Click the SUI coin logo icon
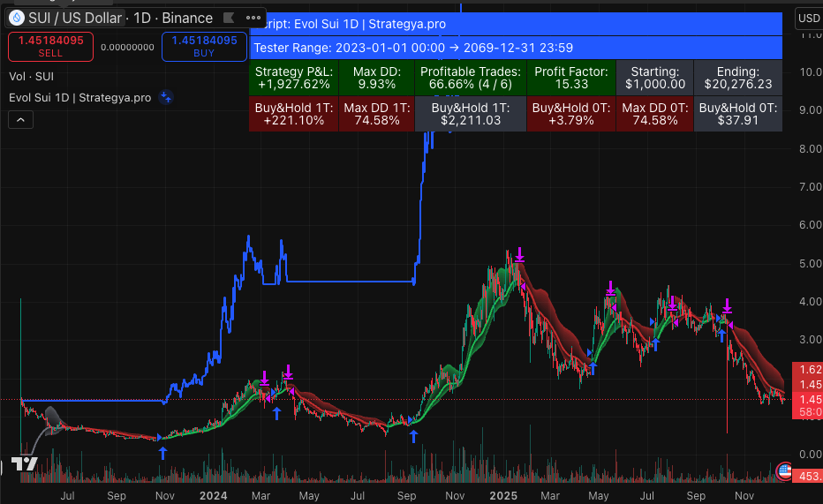 (x=17, y=18)
